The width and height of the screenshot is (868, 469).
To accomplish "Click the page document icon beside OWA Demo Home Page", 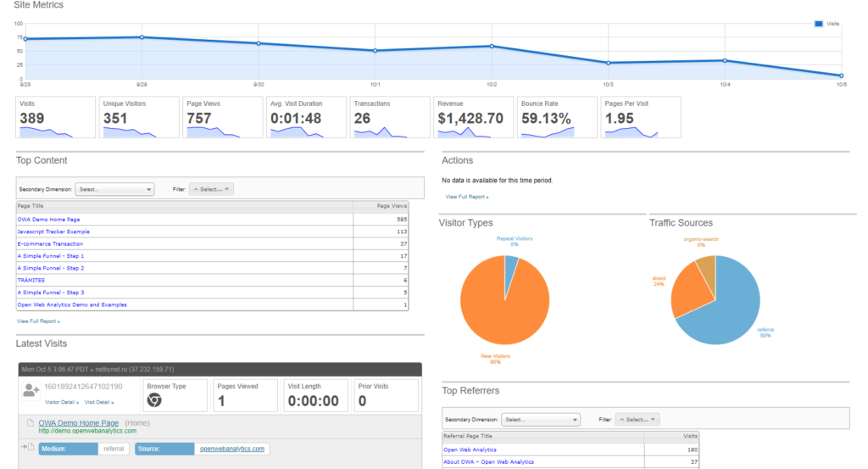I will point(31,422).
